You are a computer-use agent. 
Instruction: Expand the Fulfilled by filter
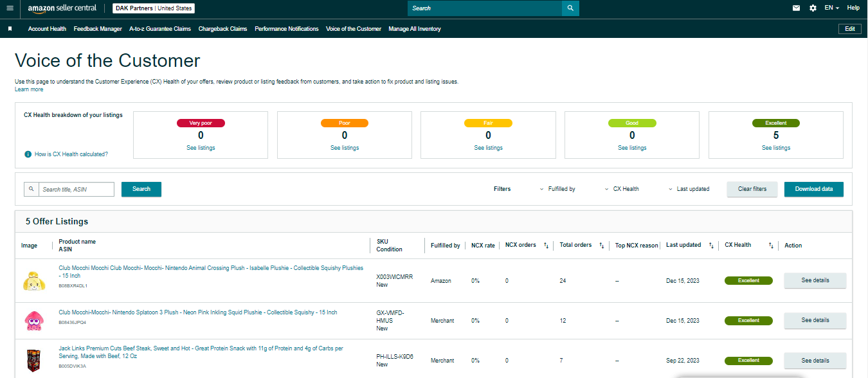(557, 189)
